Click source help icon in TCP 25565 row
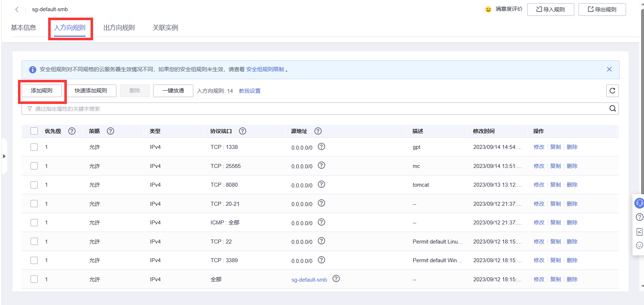This screenshot has height=305, width=644. click(x=322, y=165)
